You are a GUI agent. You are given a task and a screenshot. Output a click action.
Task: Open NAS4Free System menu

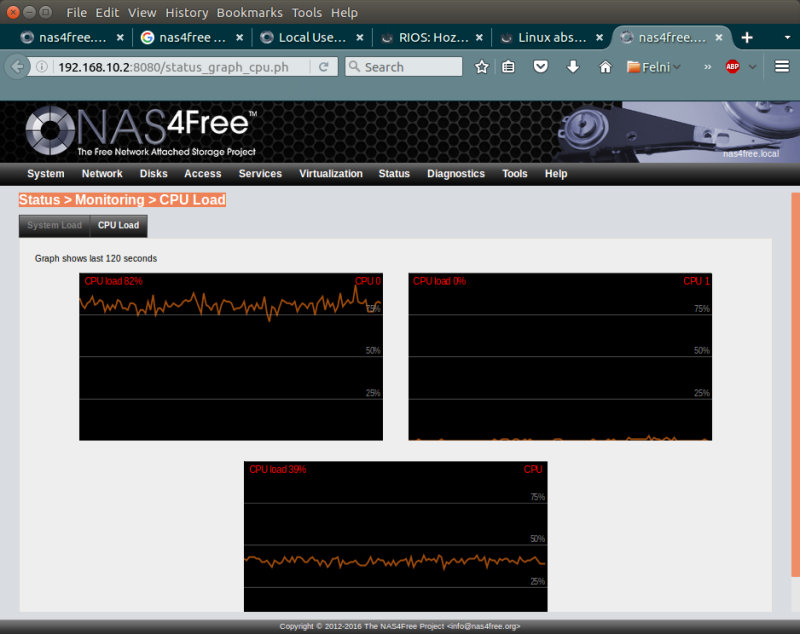point(45,173)
